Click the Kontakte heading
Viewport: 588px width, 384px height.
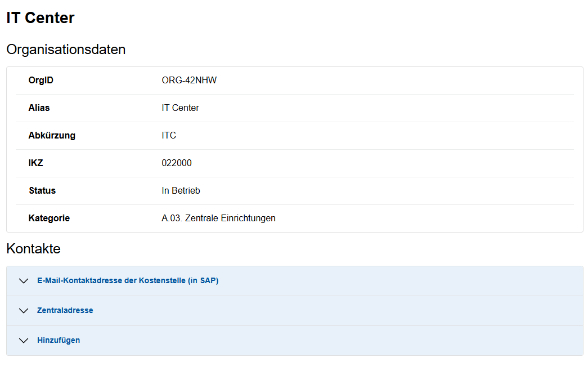[33, 249]
